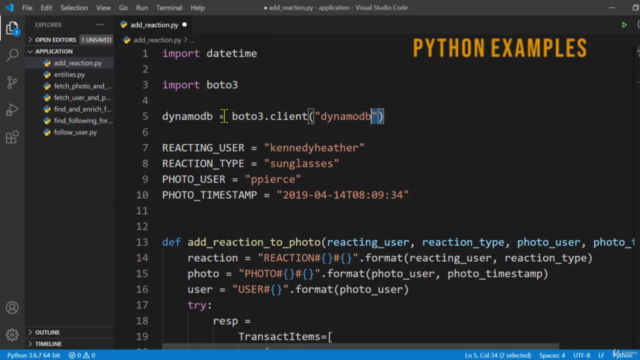Open the Run and Debug view
640x360 pixels.
(x=12, y=110)
